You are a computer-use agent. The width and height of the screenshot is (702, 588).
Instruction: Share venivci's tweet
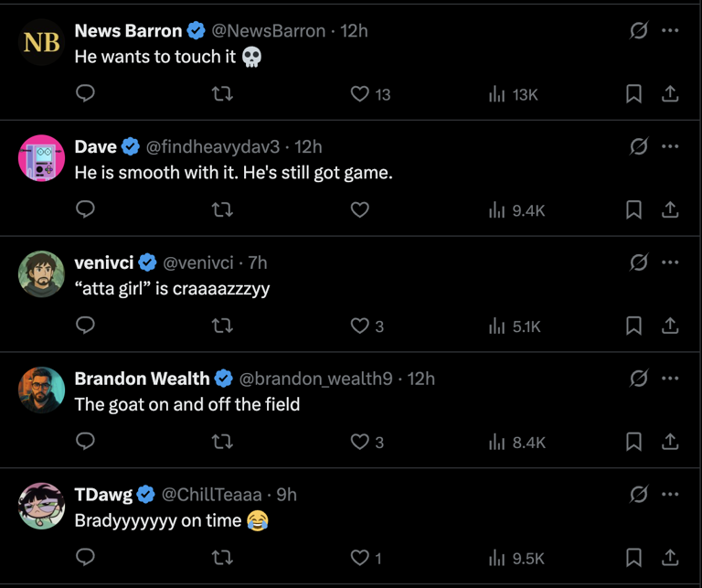[670, 326]
